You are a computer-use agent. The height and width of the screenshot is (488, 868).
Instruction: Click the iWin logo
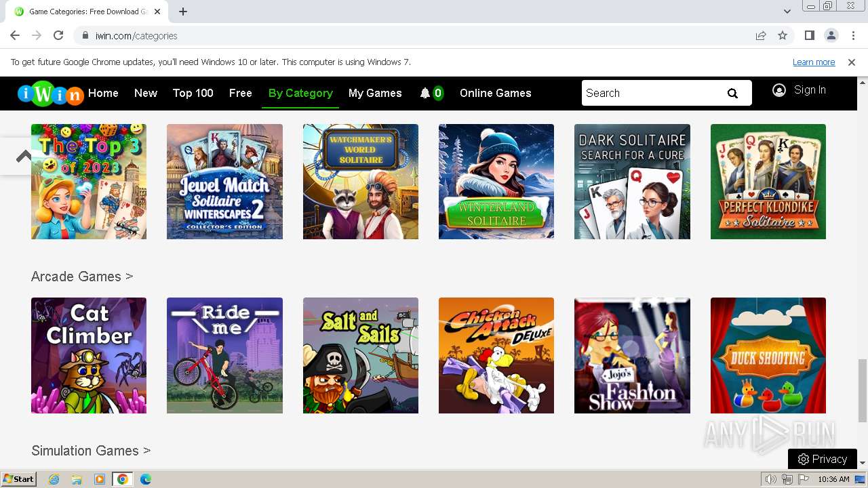50,94
